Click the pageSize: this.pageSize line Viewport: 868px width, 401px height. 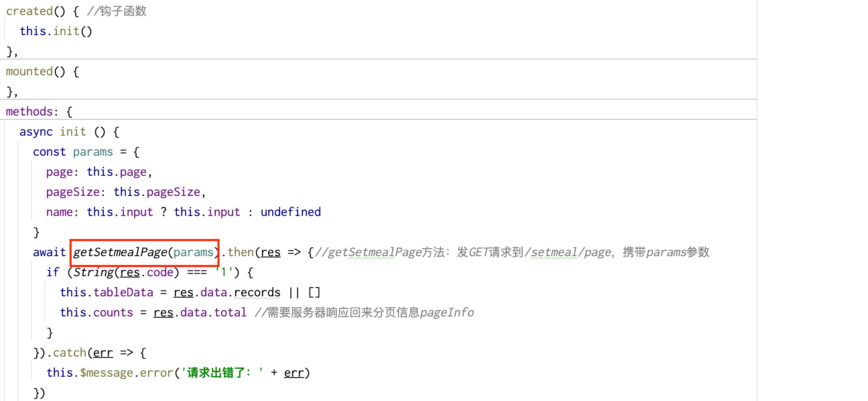pos(126,192)
